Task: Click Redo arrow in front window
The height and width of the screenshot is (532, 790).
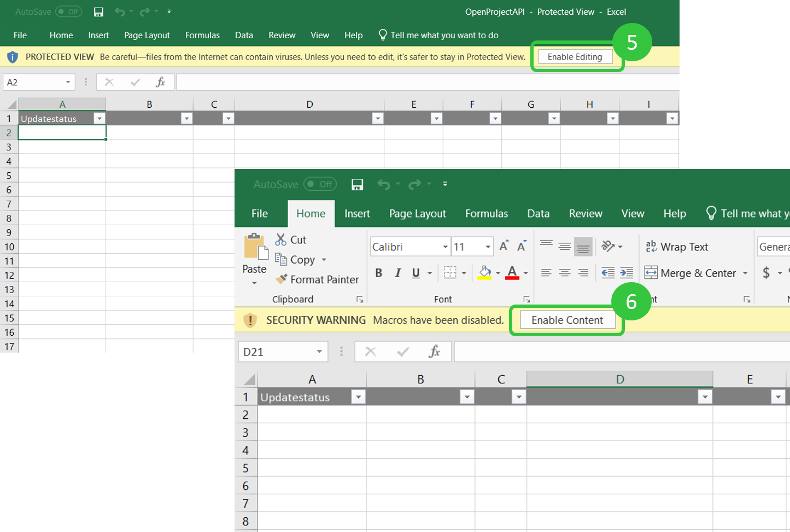Action: click(x=415, y=184)
